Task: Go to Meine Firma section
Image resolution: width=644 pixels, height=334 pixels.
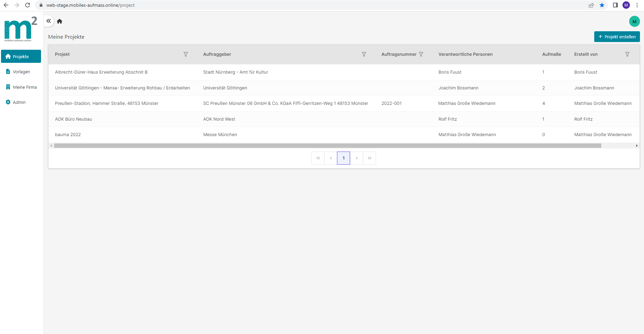Action: point(25,87)
